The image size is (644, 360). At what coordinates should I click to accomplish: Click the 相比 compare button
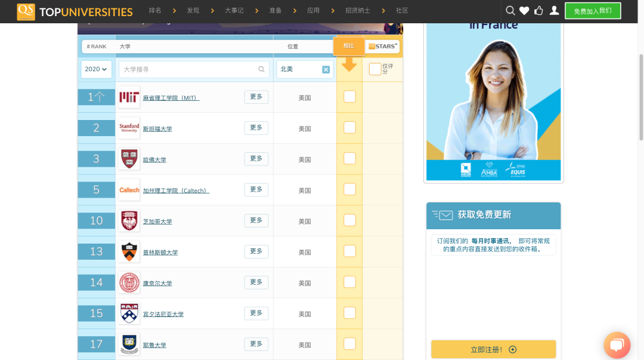(x=349, y=45)
